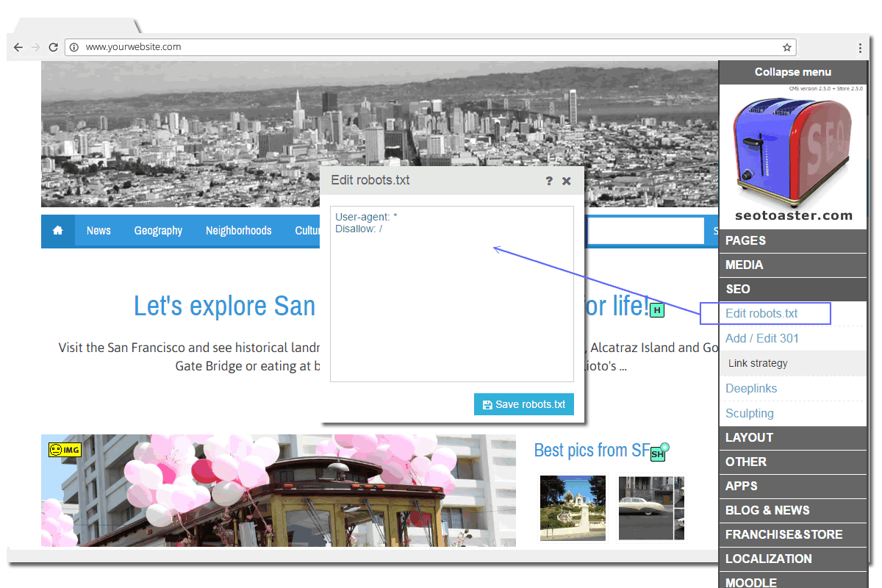Open the Add / Edit 301 link

761,339
